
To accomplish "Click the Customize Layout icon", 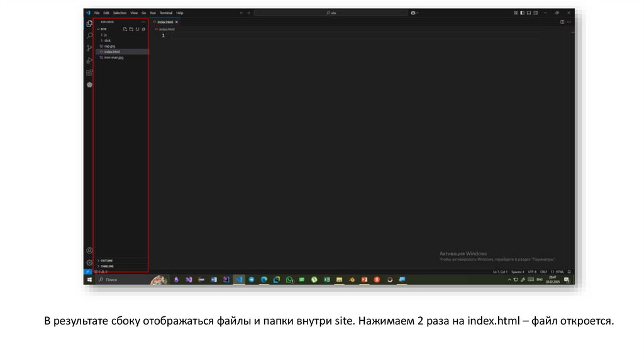I will (516, 13).
